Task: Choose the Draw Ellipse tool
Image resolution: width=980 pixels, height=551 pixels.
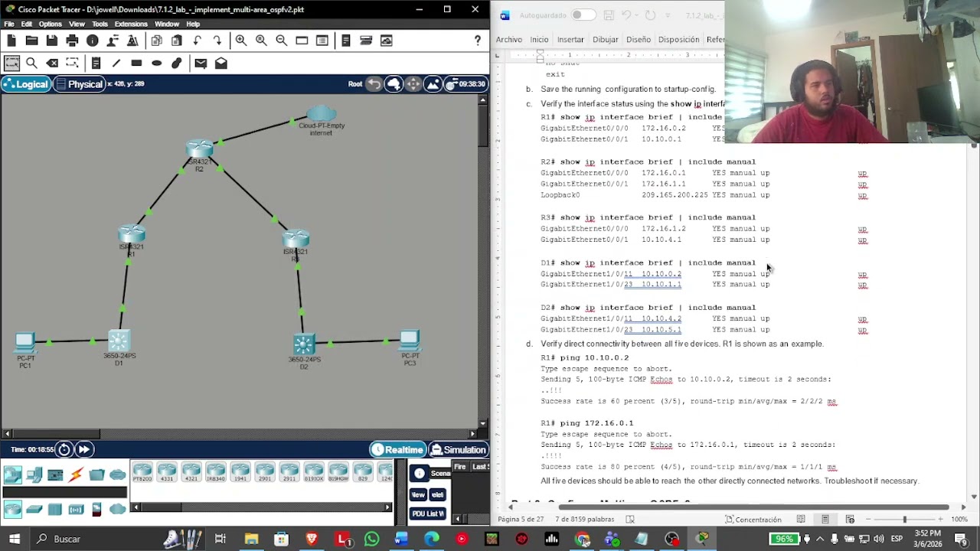Action: 157,64
